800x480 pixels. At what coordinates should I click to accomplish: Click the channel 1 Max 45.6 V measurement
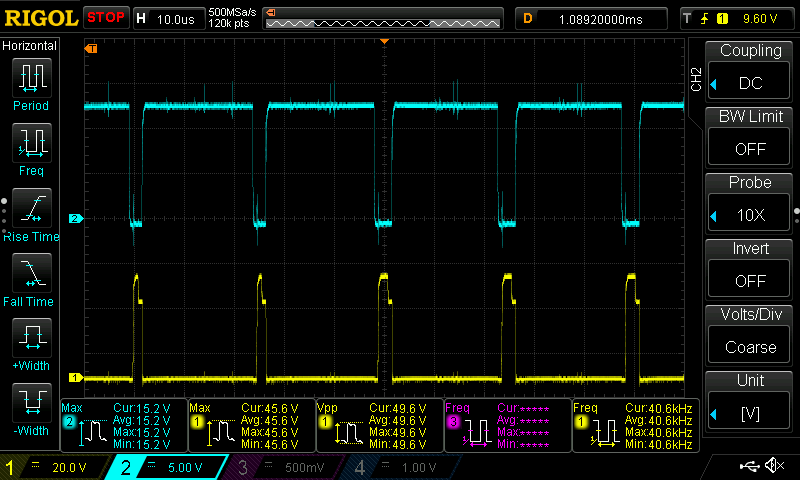[x=252, y=425]
